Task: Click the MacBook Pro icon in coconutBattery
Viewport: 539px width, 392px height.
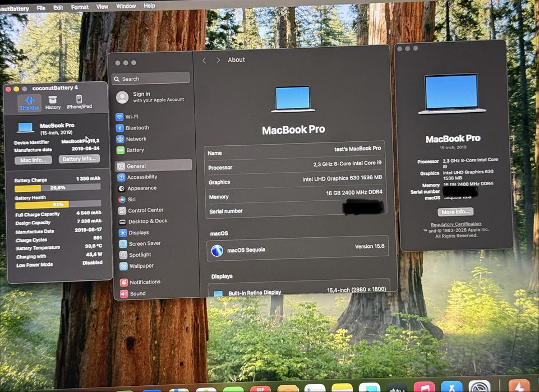Action: pos(25,128)
